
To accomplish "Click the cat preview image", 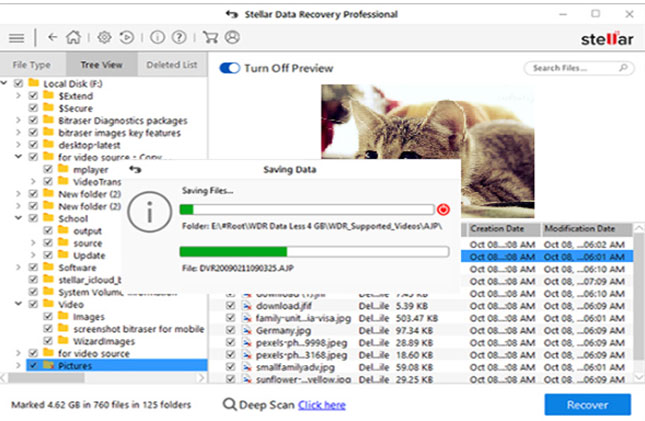I will 428,123.
